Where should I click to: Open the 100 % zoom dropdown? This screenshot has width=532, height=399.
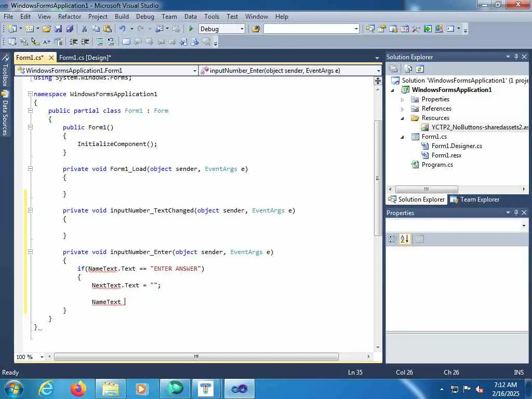coord(42,357)
